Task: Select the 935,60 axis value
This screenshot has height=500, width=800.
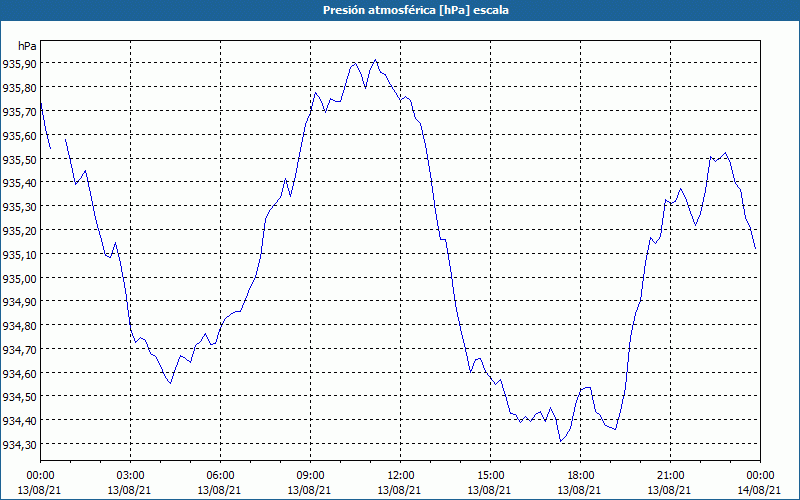Action: tap(19, 135)
